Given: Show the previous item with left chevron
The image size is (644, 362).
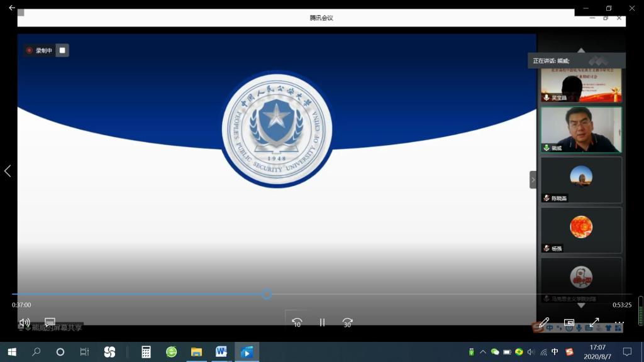Looking at the screenshot, I should coord(8,171).
